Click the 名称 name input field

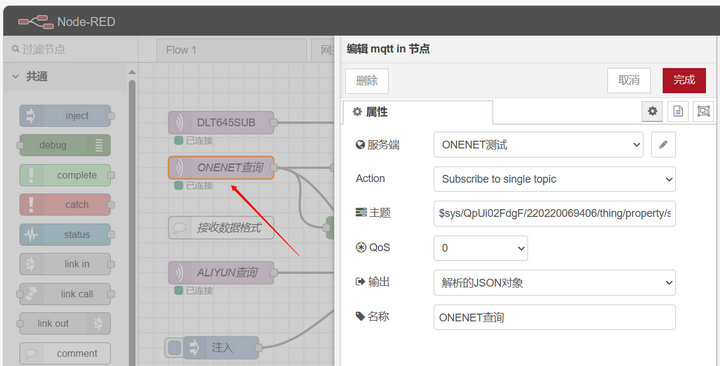pyautogui.click(x=554, y=317)
